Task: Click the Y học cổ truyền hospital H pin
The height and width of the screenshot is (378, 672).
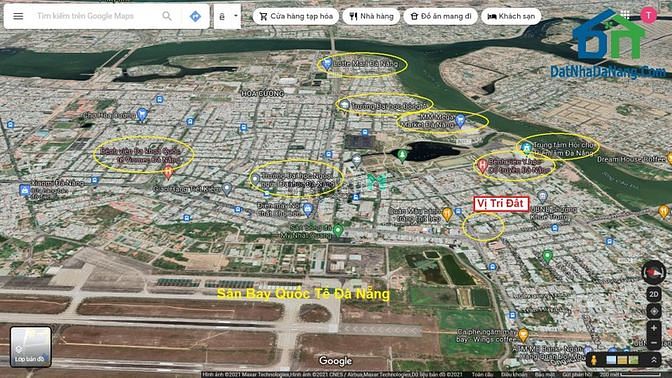Action: pos(482,166)
